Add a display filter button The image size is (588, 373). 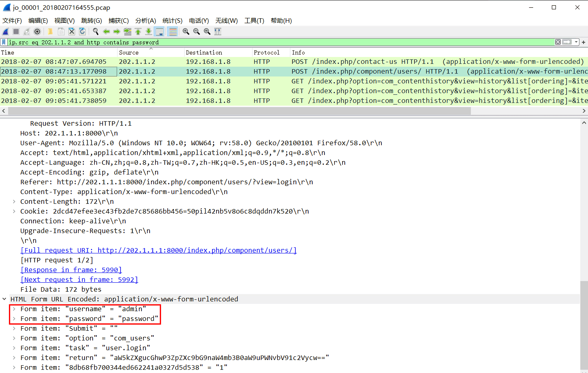(x=584, y=42)
